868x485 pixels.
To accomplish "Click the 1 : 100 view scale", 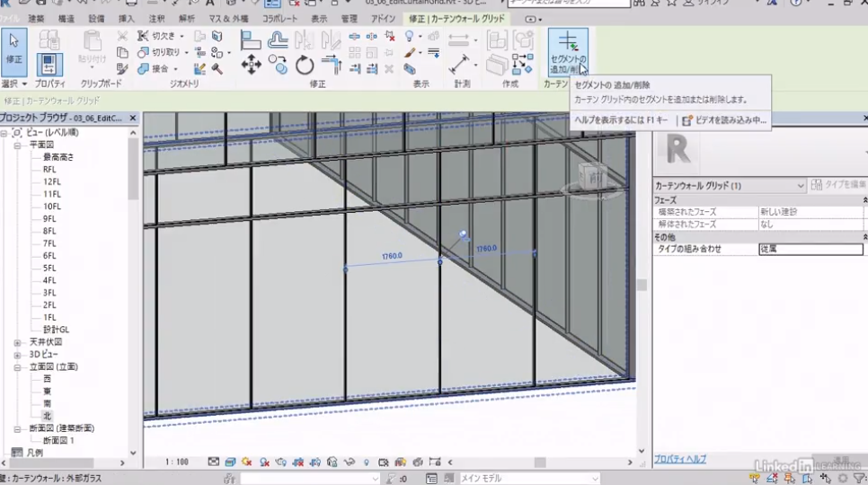I will coord(176,462).
